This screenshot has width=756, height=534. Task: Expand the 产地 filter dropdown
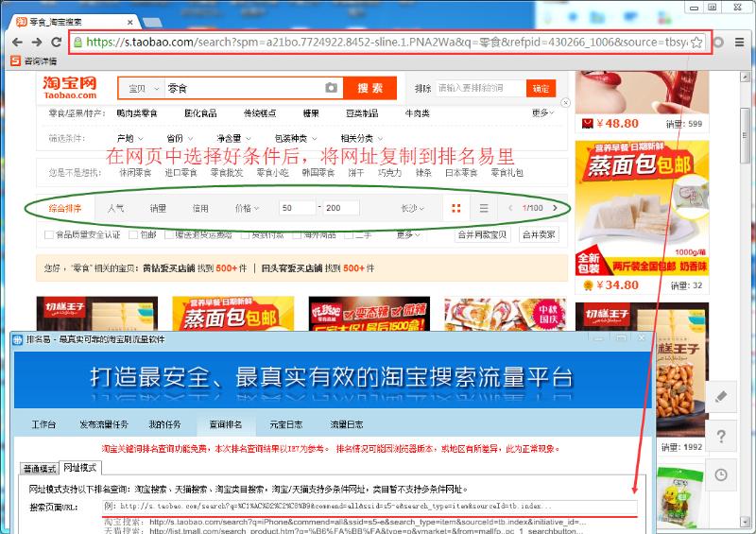click(130, 138)
